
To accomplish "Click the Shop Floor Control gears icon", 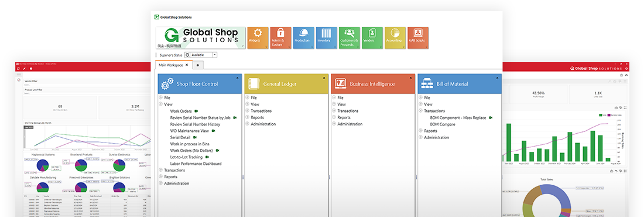I will [x=167, y=84].
